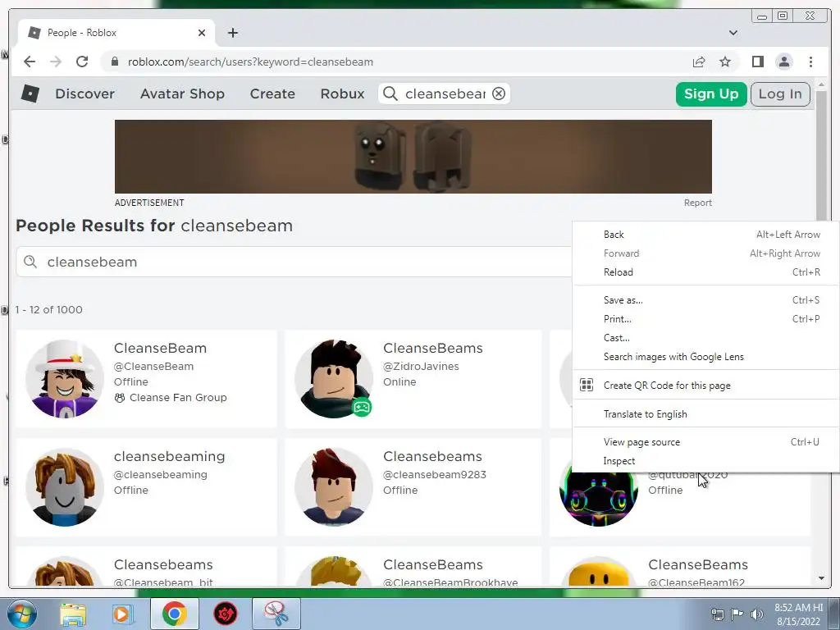Screen dimensions: 840x630
Task: Click the @Cleansebeam_bit username text
Action: (163, 582)
